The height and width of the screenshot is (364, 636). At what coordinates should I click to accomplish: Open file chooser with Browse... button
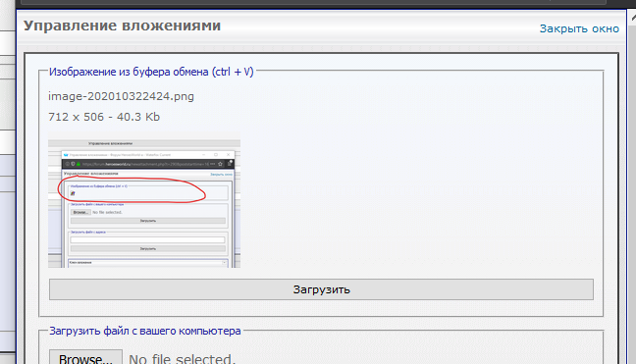point(85,358)
